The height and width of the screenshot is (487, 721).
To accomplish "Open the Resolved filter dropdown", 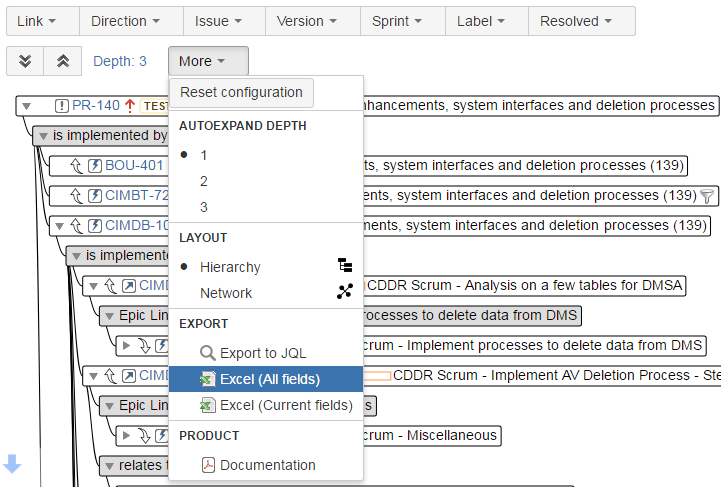I will click(576, 21).
